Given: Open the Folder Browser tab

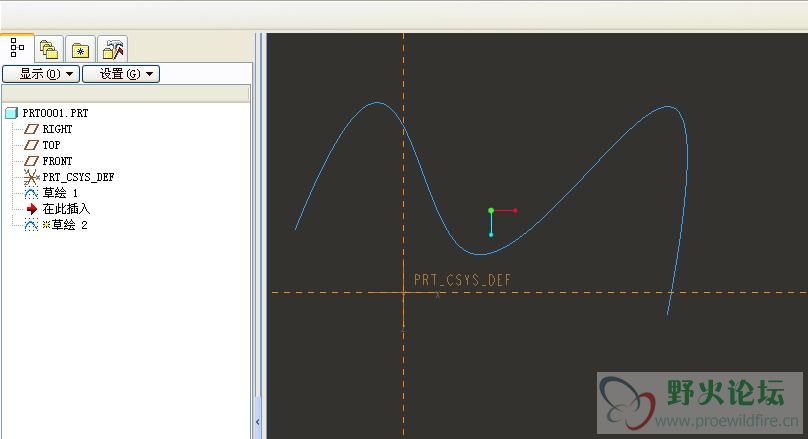Looking at the screenshot, I should [x=49, y=50].
